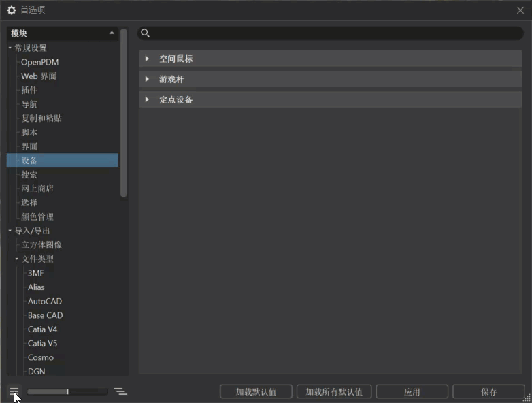This screenshot has width=532, height=403.
Task: Select DGN file type
Action: tap(36, 372)
